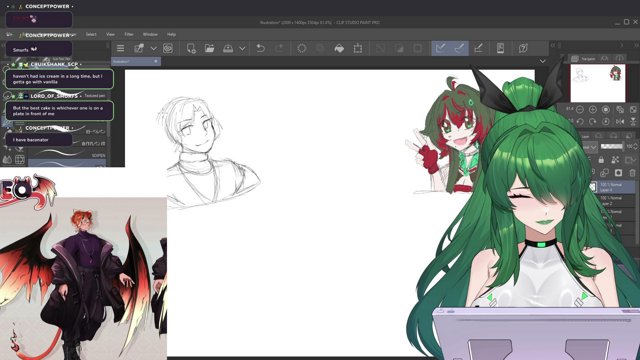
Task: Reset zoom to 100% in Navigator
Action: (x=606, y=110)
